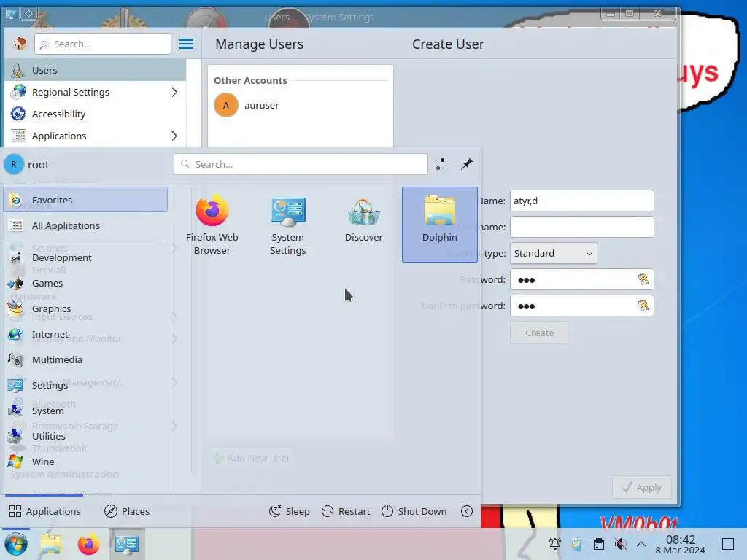Screen dimensions: 747x560
Task: Expand Regional Settings chevron
Action: coord(174,92)
